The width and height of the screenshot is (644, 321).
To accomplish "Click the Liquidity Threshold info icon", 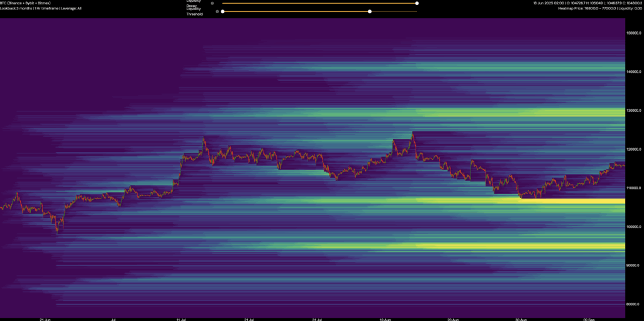I will tap(217, 11).
